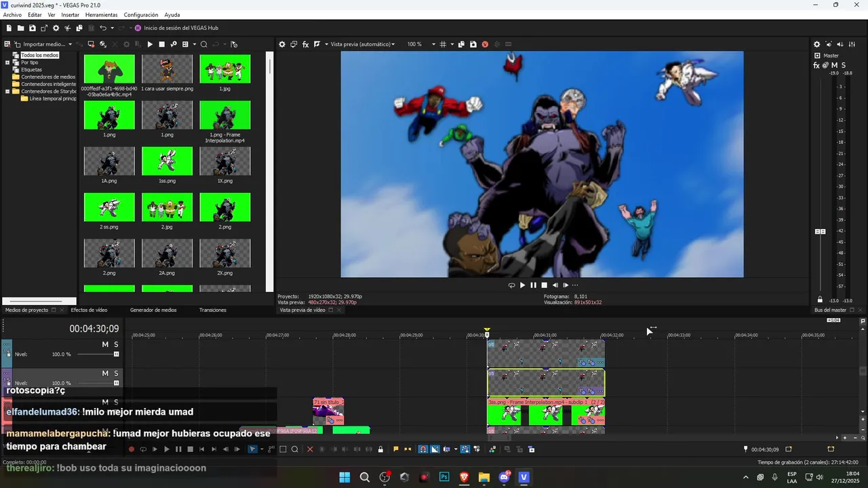Image resolution: width=868 pixels, height=488 pixels.
Task: Save preview snapshot to file icon
Action: tap(473, 44)
